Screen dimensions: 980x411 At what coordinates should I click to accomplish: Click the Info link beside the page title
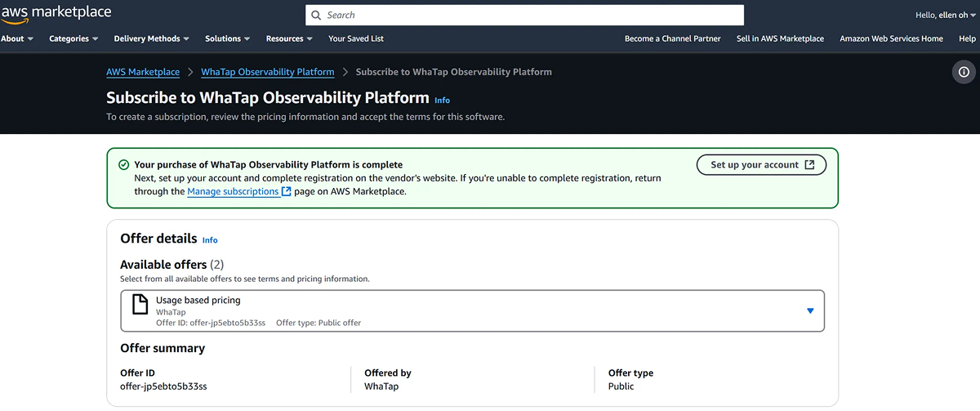click(442, 101)
